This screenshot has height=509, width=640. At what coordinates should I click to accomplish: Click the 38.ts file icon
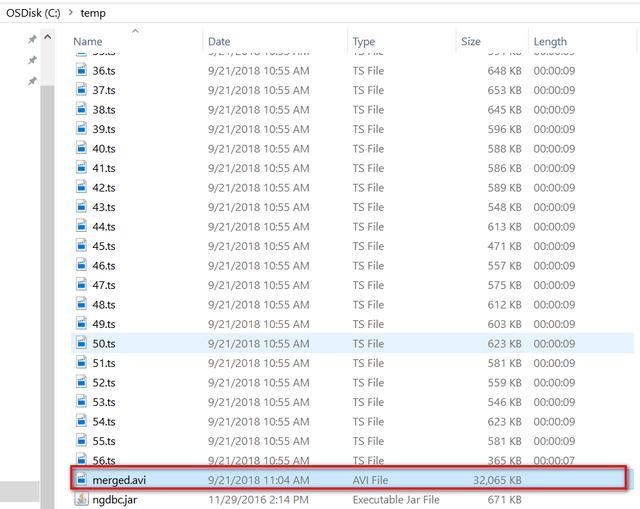[x=81, y=109]
